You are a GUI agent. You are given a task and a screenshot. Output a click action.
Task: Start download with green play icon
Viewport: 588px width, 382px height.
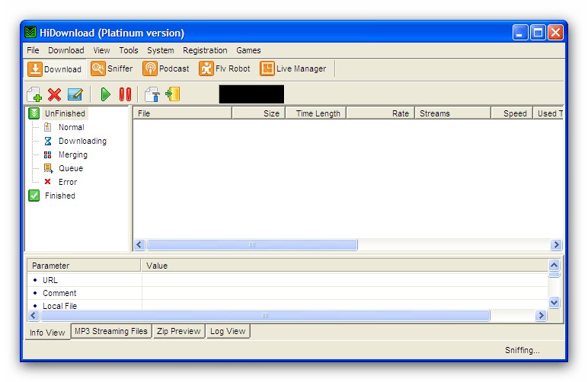[105, 94]
